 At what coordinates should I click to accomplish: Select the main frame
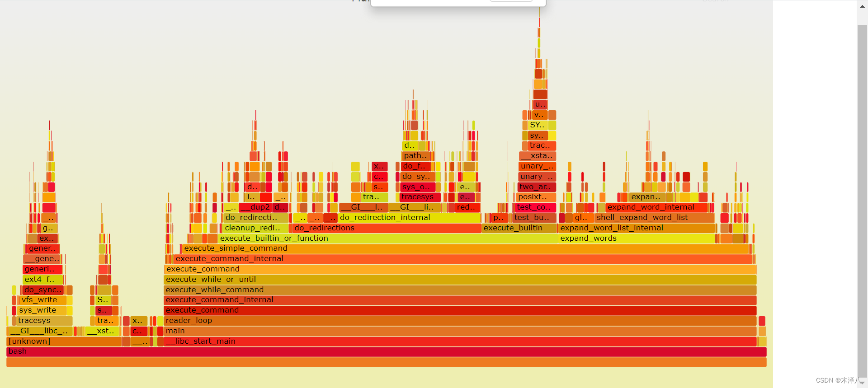coord(460,331)
